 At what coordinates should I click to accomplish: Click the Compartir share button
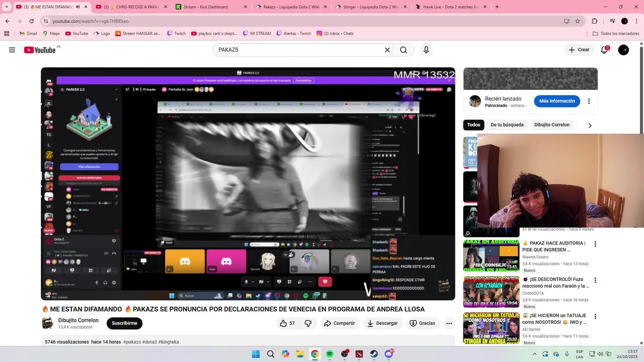coord(339,323)
